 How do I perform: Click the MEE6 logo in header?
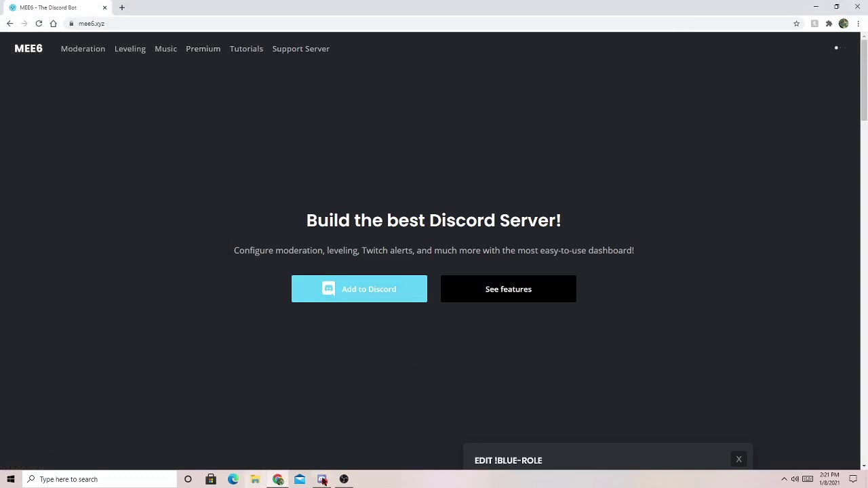click(28, 49)
